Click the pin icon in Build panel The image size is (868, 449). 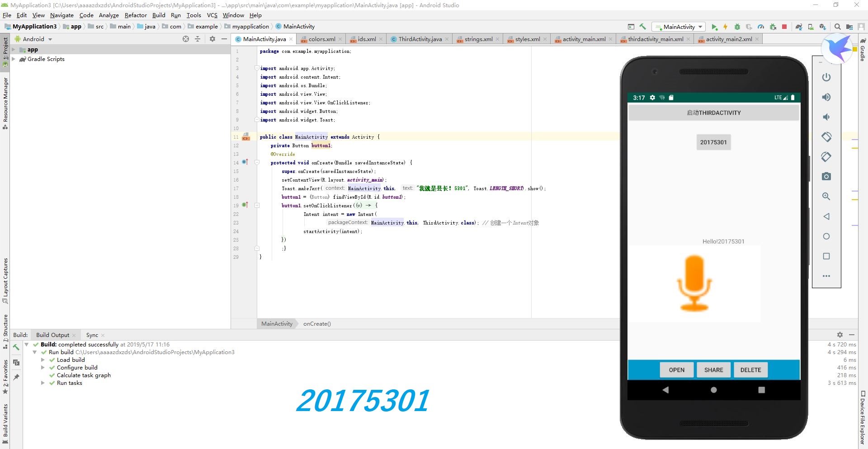pos(16,377)
